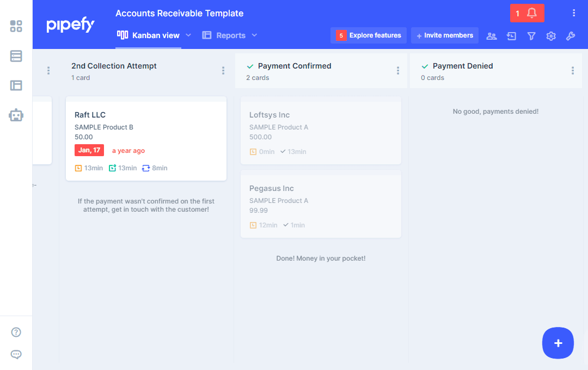Open the chat support bubble icon
Screen dimensions: 588x370
tap(16, 355)
